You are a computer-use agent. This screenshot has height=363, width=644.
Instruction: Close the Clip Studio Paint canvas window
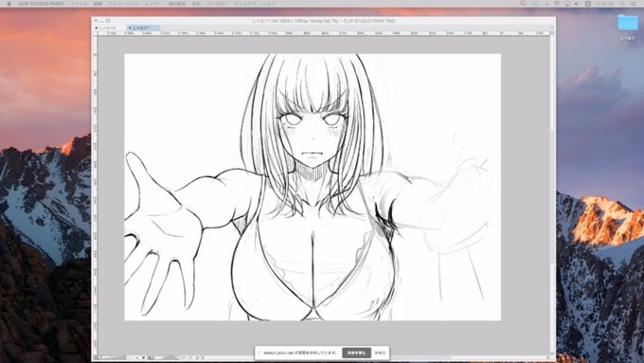[x=96, y=21]
